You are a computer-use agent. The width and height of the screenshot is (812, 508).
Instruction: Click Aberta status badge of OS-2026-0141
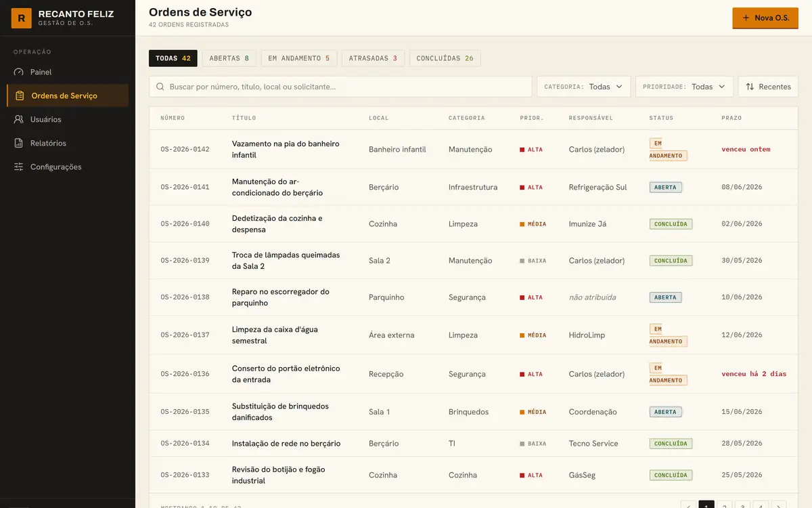665,188
